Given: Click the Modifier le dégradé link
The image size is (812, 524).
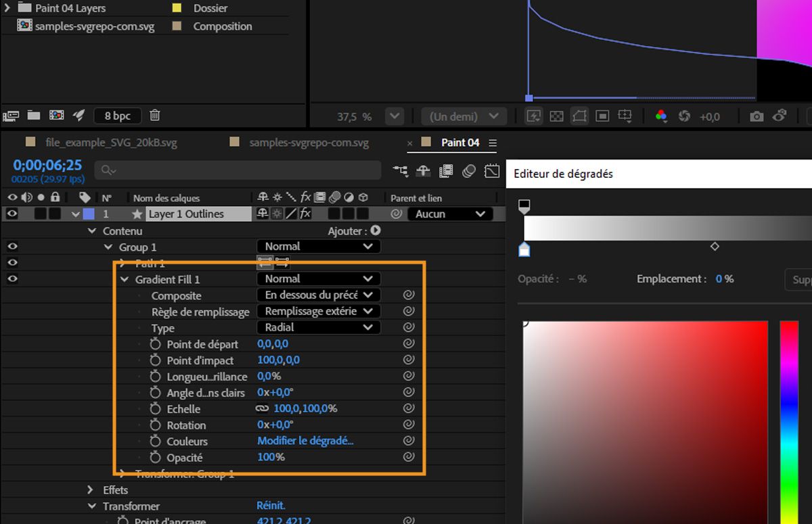Looking at the screenshot, I should tap(305, 441).
